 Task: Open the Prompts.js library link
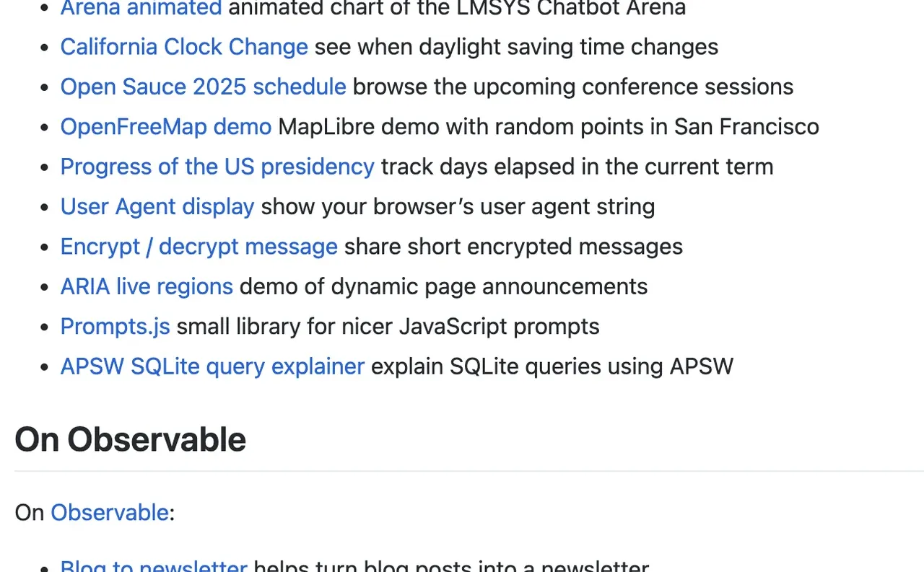[115, 327]
